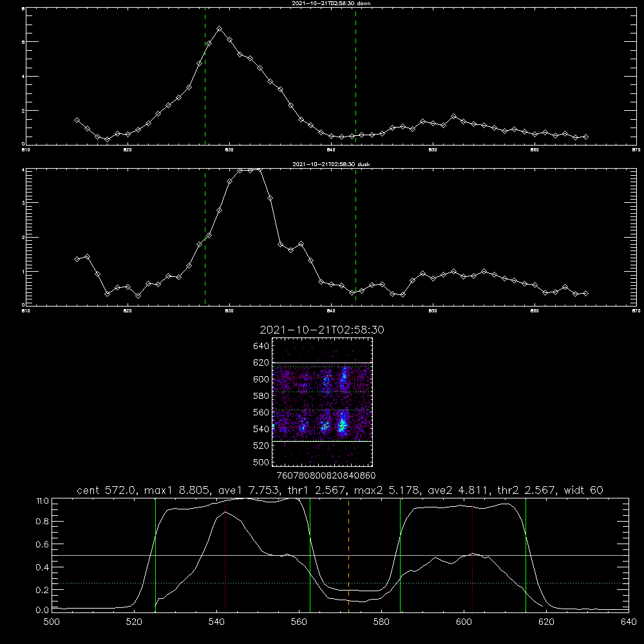Click left red dotted peak line in profile plot
The image size is (644, 644).
point(225,555)
